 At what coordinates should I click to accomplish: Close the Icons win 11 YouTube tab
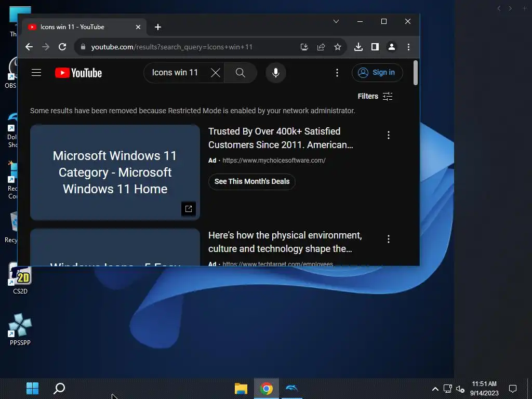pos(138,27)
